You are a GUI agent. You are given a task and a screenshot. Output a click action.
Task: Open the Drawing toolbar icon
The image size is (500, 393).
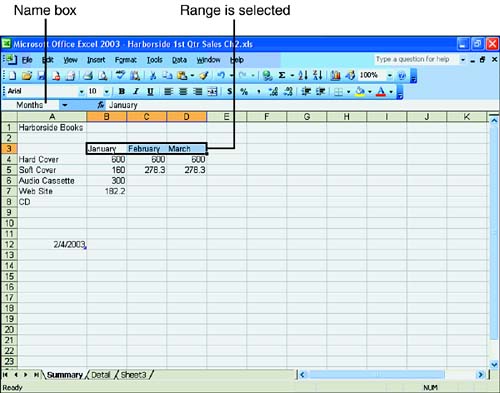(350, 76)
